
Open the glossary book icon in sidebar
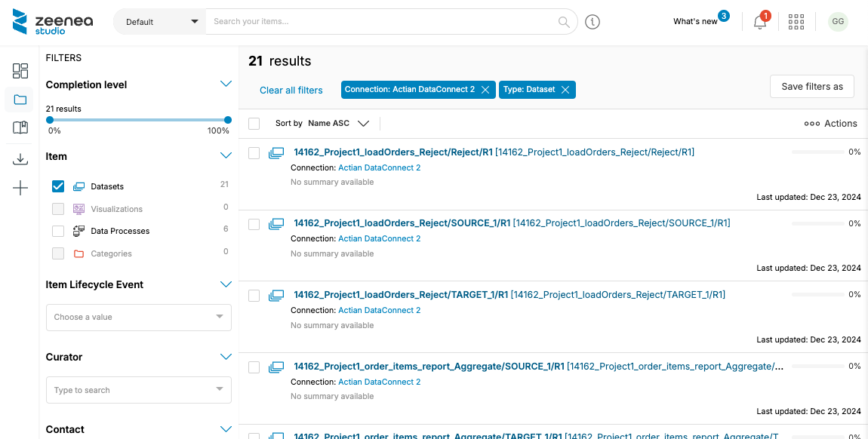pos(20,127)
